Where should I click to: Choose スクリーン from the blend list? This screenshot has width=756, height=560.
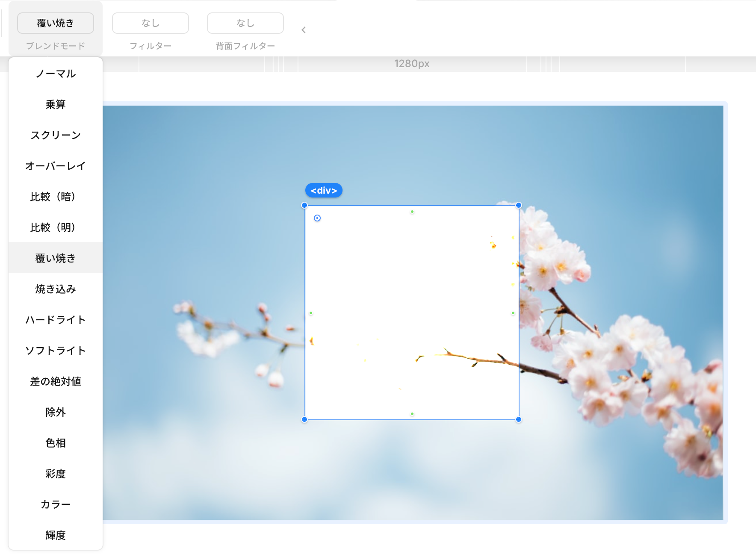(56, 135)
